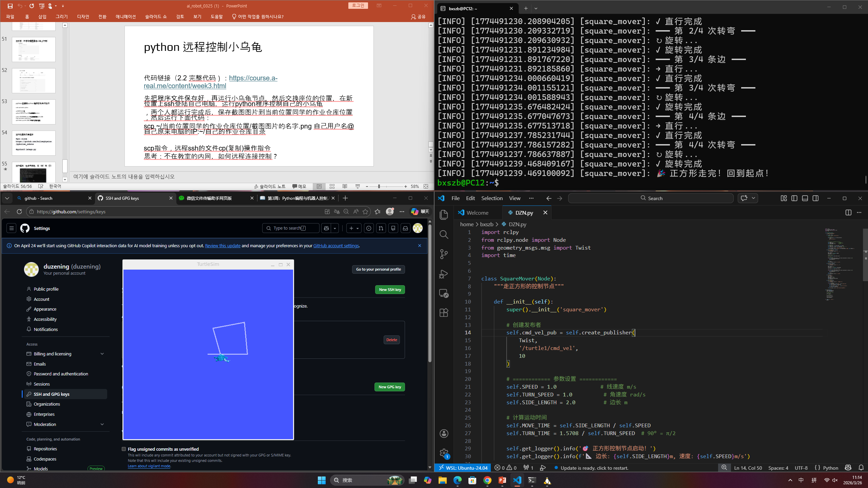Open the course.a-real.me link on slide
This screenshot has height=488, width=868.
[x=210, y=82]
